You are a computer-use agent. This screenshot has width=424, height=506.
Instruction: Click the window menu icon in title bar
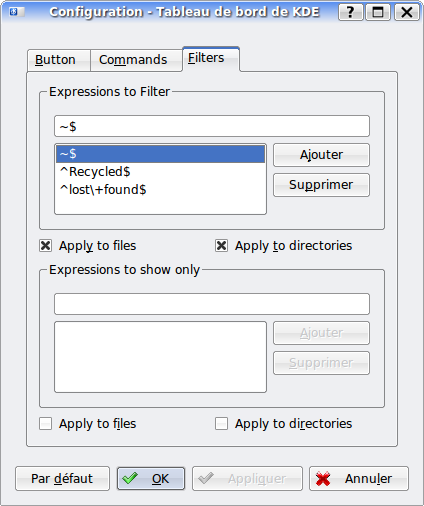click(17, 12)
